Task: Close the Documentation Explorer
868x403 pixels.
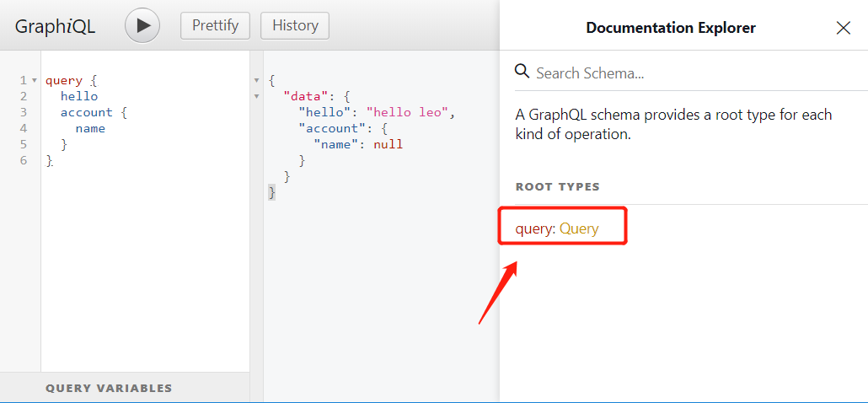Action: tap(843, 28)
